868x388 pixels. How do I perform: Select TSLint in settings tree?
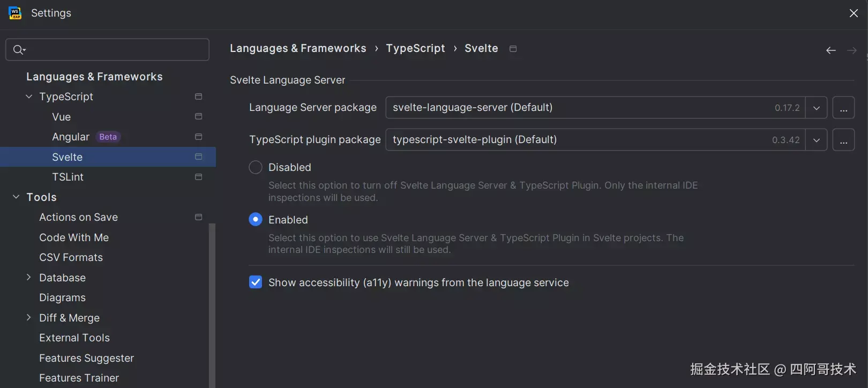(68, 177)
